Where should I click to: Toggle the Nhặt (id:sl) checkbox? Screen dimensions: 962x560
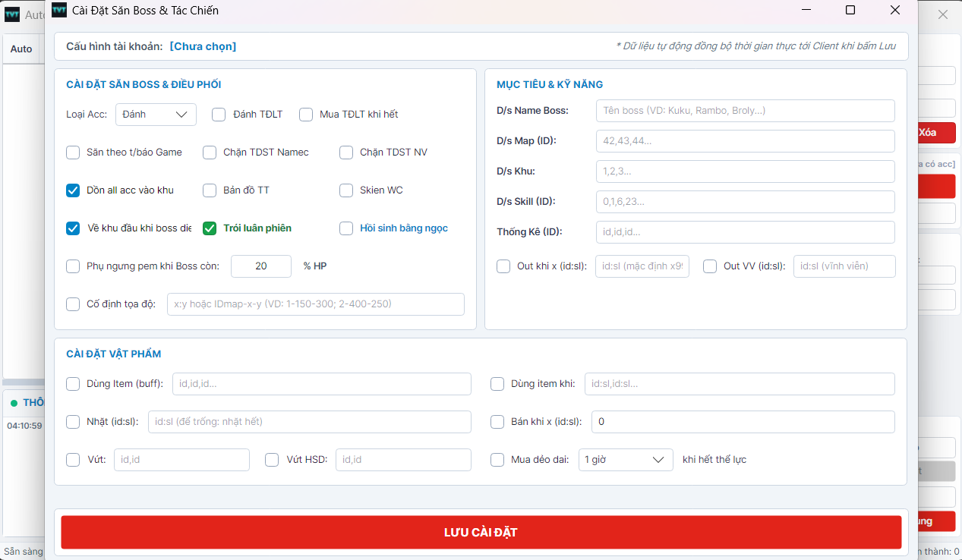[x=73, y=422]
